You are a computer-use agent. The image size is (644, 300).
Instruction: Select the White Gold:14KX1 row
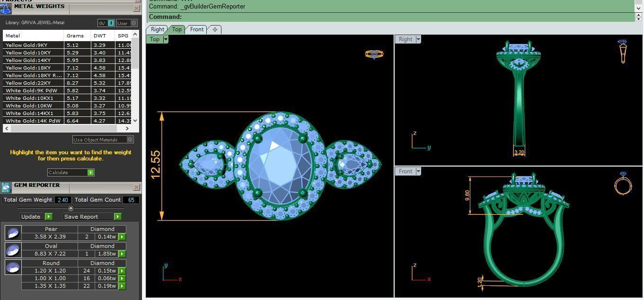click(68, 113)
